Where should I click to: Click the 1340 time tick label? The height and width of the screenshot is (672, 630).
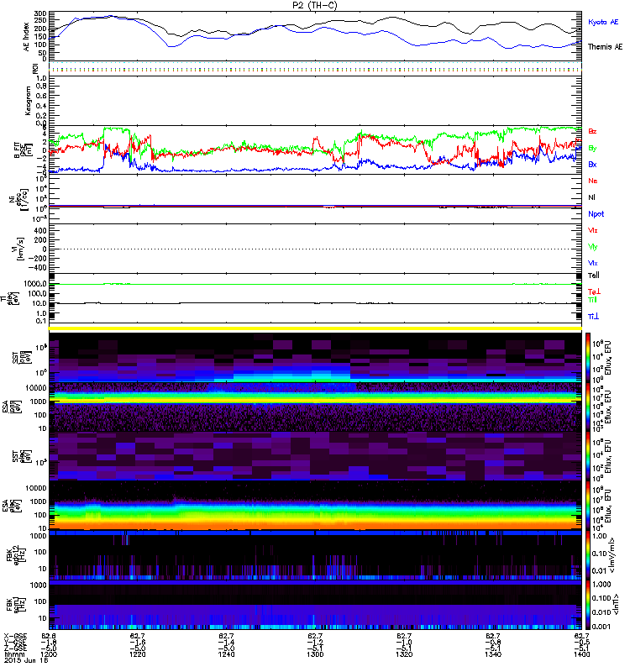coord(493,654)
